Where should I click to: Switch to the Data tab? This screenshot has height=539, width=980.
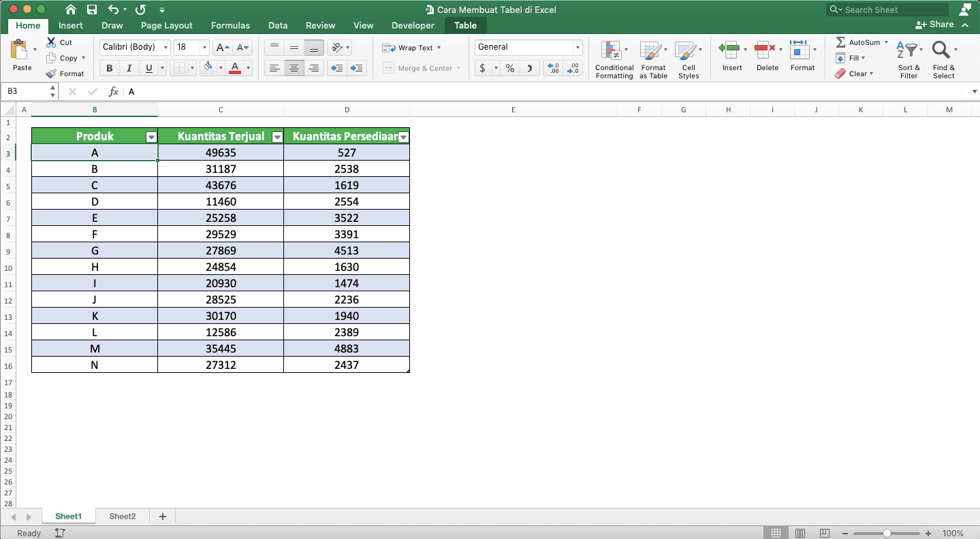[x=278, y=26]
